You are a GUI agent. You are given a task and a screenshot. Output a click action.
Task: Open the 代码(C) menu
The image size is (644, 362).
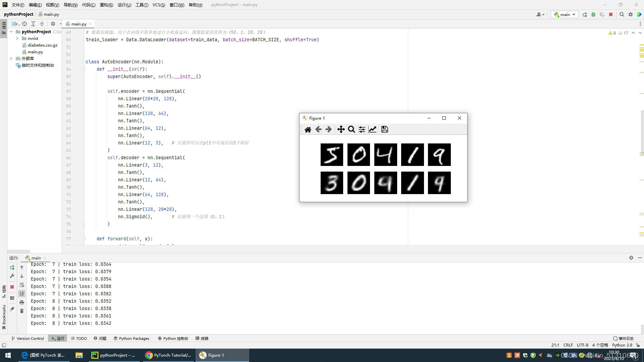point(89,5)
